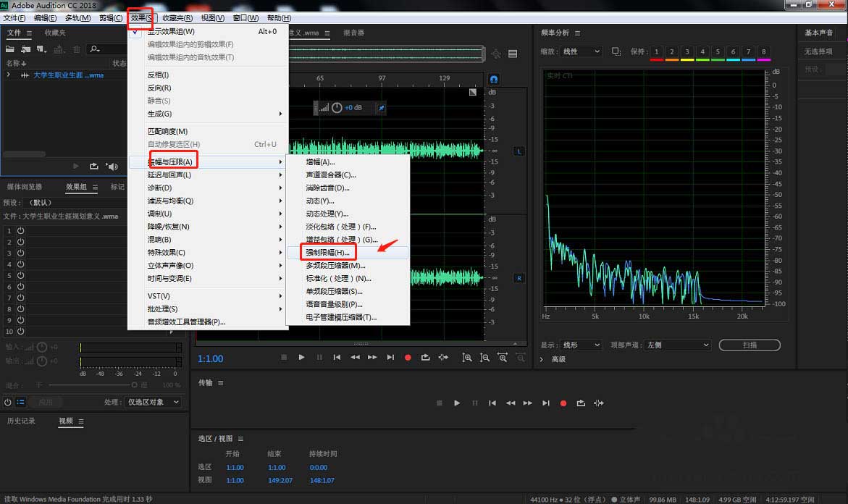The image size is (848, 504).
Task: Toggle the left channel L button
Action: tap(519, 151)
